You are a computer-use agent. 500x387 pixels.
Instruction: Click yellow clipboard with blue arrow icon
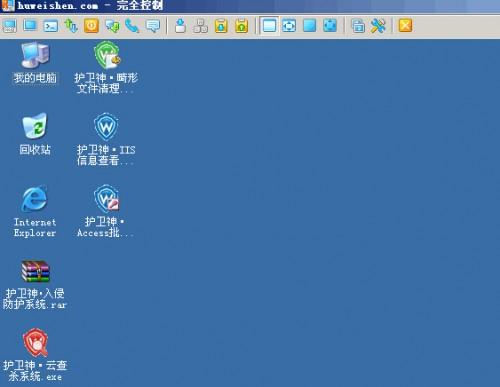[221, 26]
